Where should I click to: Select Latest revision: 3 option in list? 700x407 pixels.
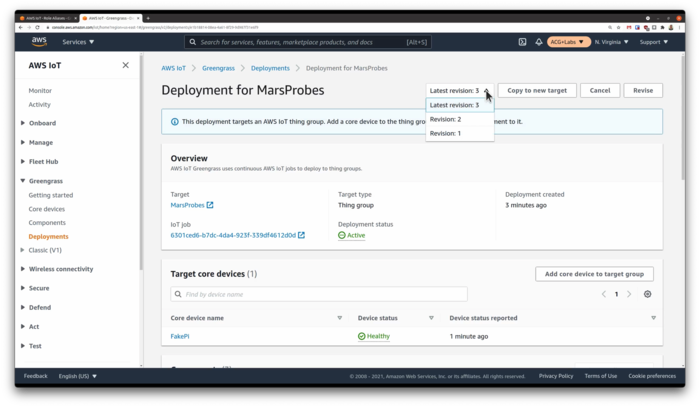[x=460, y=105]
